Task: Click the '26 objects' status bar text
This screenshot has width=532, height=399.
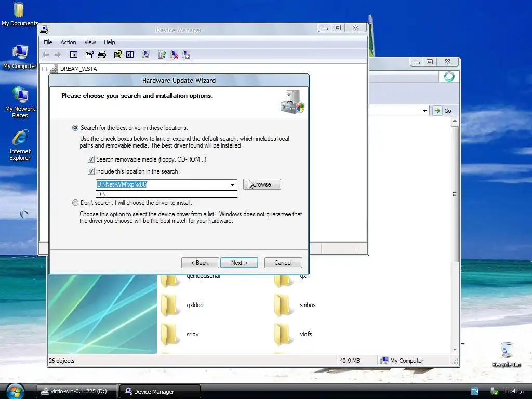Action: pyautogui.click(x=61, y=361)
